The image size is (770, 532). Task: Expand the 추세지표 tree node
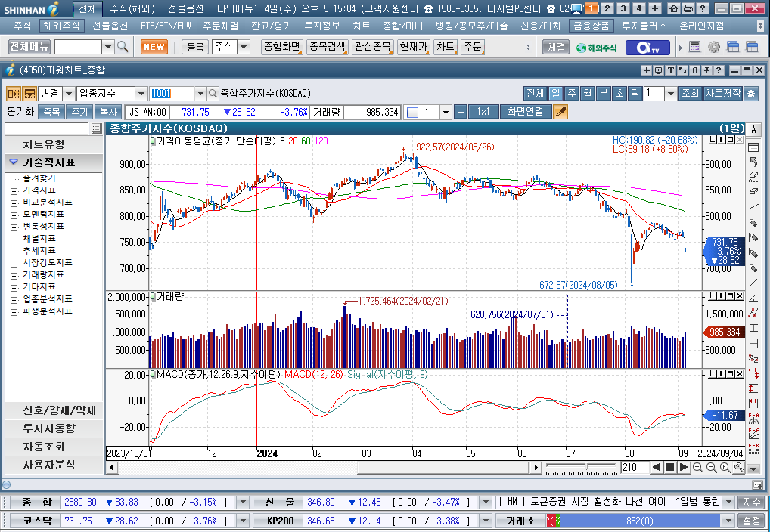coord(14,252)
